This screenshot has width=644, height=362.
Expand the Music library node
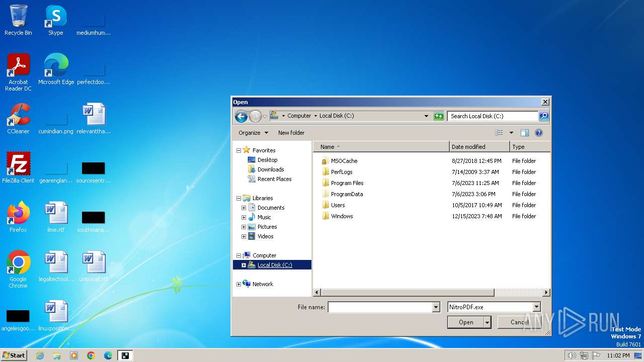tap(244, 217)
